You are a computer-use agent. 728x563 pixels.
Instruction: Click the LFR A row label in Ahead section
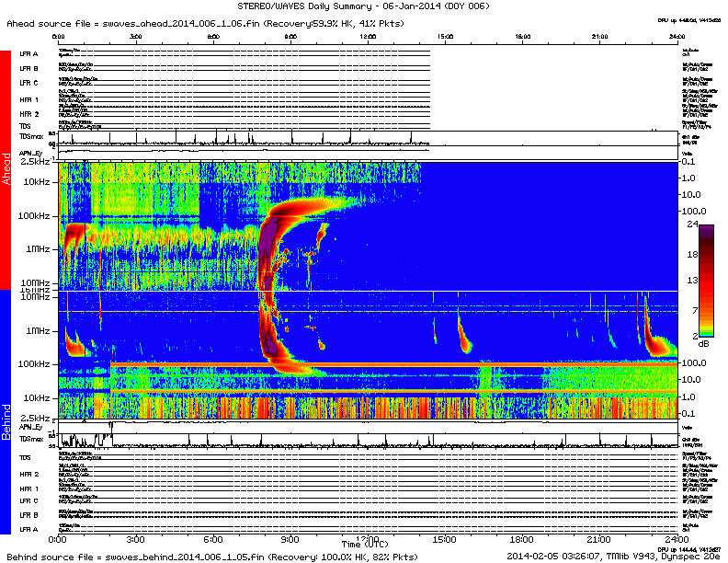point(28,54)
